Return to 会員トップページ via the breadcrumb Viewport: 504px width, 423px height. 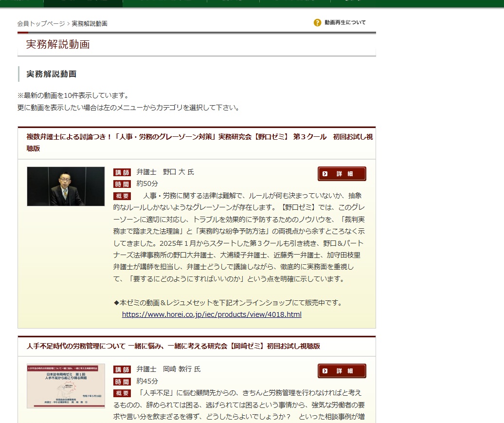tap(41, 22)
